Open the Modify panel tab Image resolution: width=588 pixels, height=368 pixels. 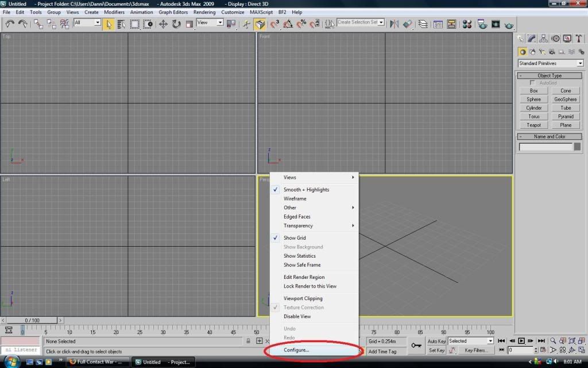pos(532,39)
